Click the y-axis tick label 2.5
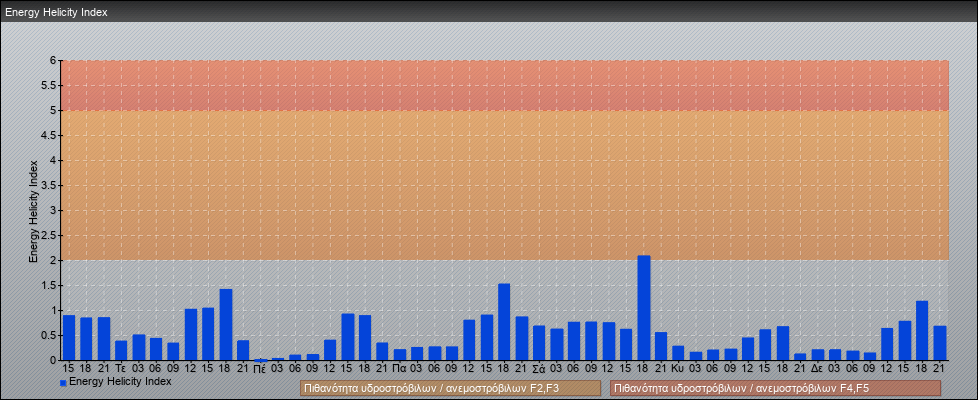Image resolution: width=978 pixels, height=400 pixels. (49, 235)
